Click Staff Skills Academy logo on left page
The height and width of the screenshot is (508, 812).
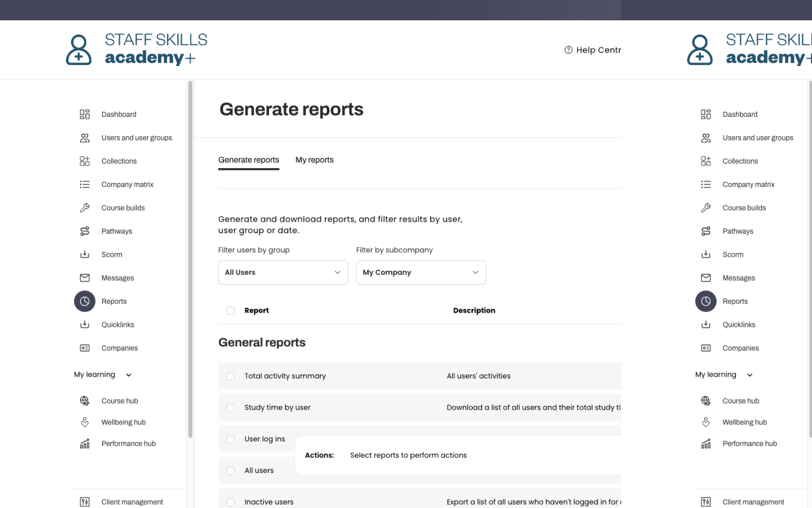[137, 49]
